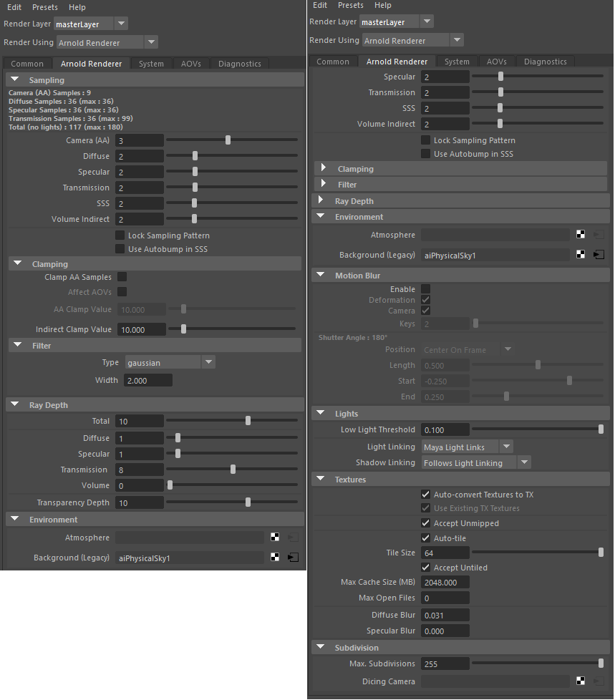Open the map icon for Background (Legacy) in right panel
This screenshot has width=615, height=700.
(x=580, y=254)
